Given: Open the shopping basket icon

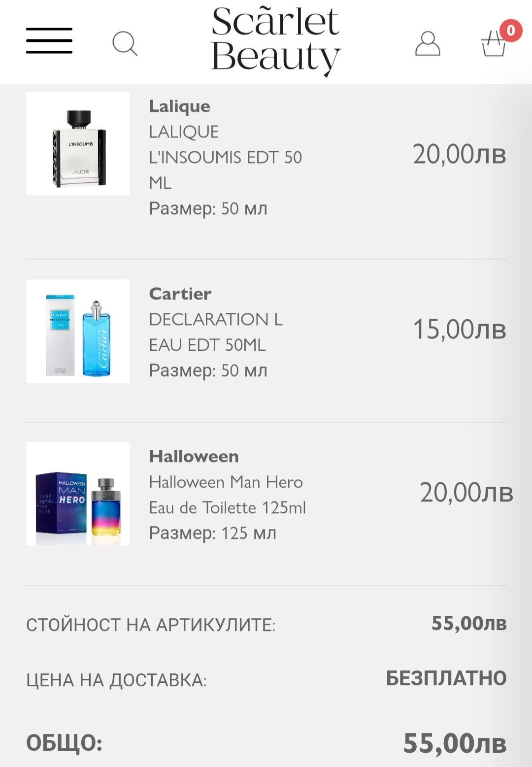Looking at the screenshot, I should pyautogui.click(x=493, y=45).
